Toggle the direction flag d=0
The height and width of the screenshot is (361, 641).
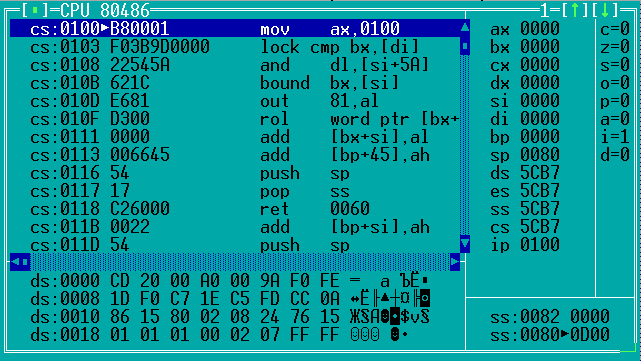tap(615, 154)
